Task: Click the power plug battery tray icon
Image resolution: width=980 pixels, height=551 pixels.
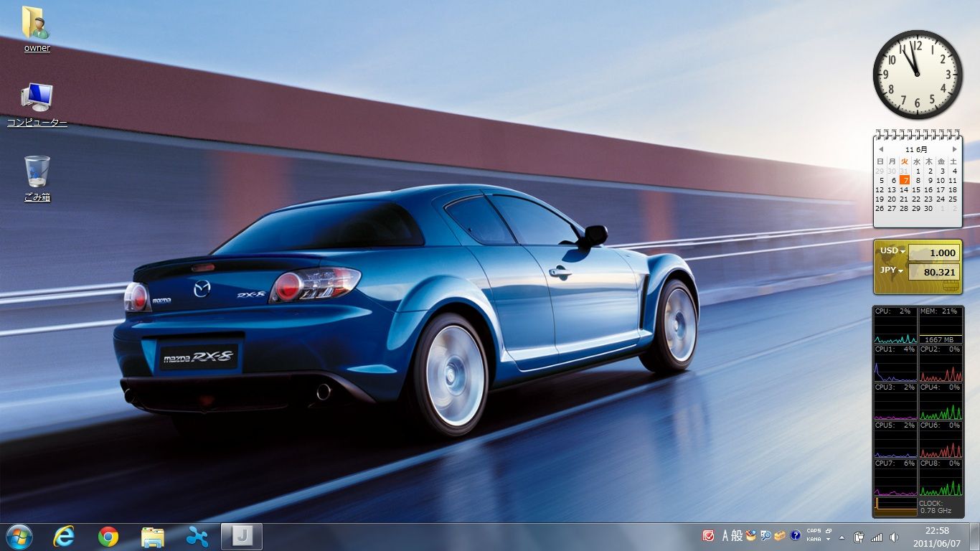Action: pyautogui.click(x=859, y=537)
